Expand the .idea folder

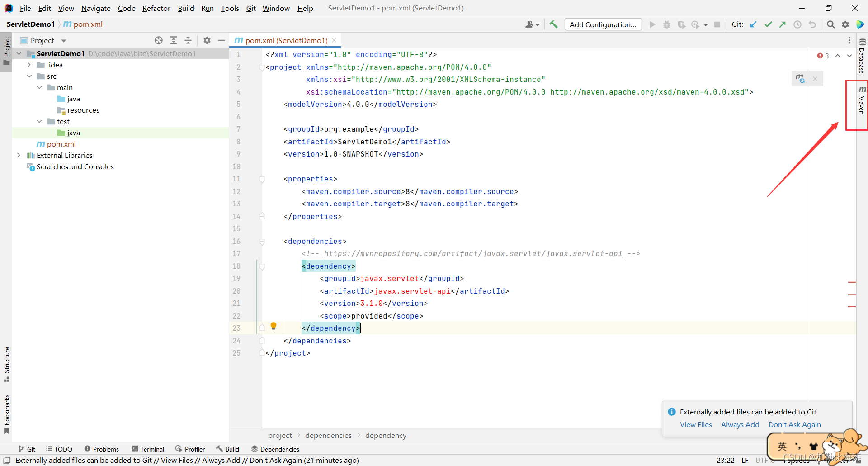[29, 65]
